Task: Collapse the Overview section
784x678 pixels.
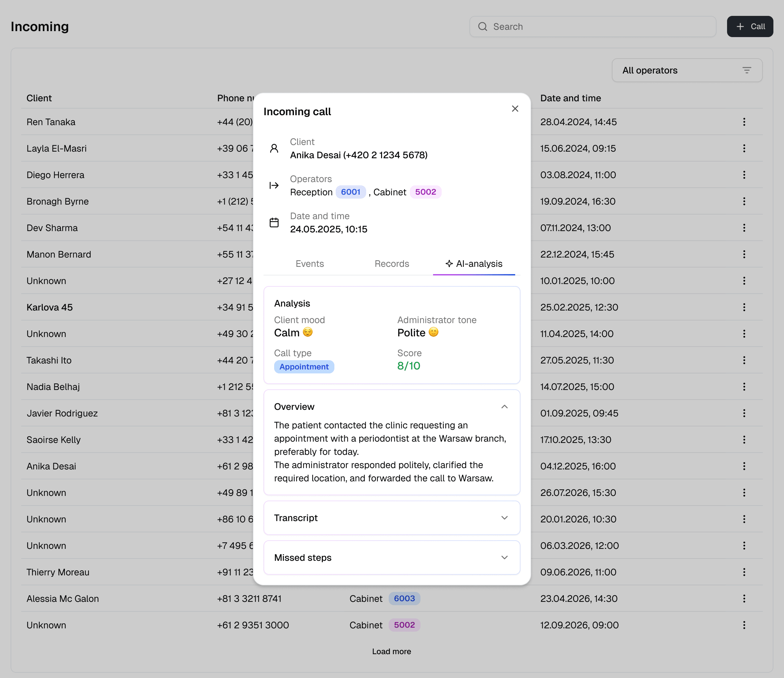Action: pyautogui.click(x=504, y=407)
